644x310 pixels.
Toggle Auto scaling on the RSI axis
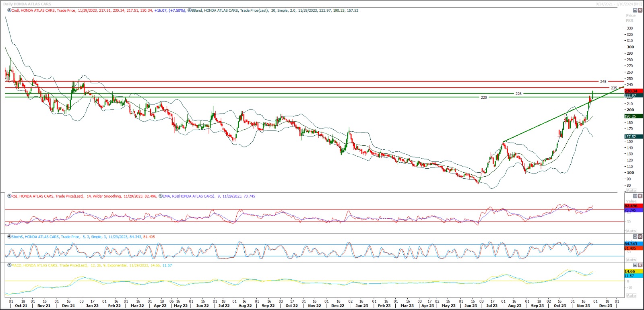(631, 231)
